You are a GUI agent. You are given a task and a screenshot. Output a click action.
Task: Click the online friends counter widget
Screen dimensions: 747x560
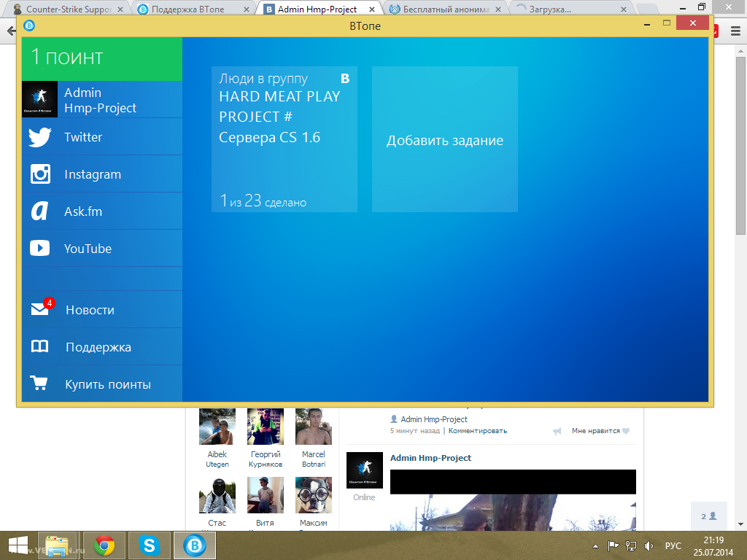(x=709, y=516)
